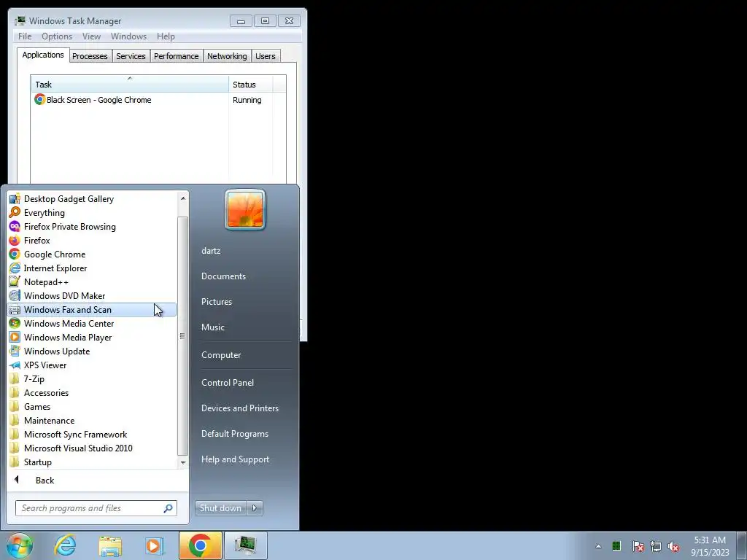Switch to the Performance tab
Image resolution: width=747 pixels, height=560 pixels.
[x=176, y=56]
